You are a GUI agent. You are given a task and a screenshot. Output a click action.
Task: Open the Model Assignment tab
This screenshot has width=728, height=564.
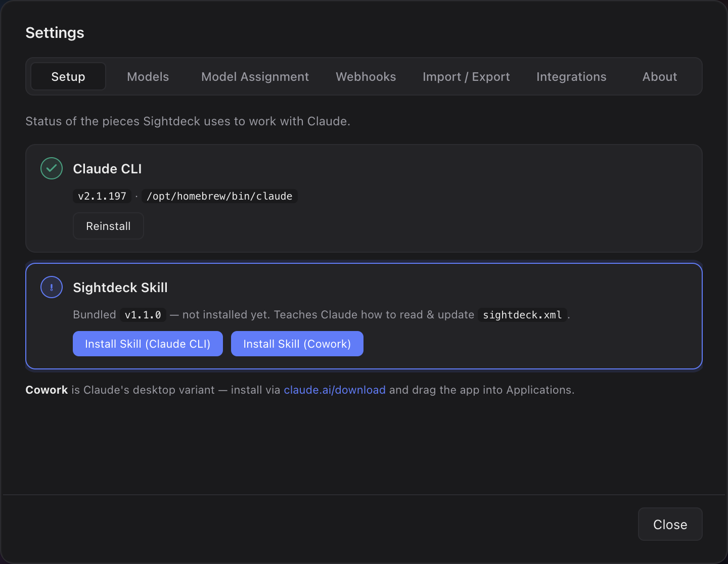255,76
